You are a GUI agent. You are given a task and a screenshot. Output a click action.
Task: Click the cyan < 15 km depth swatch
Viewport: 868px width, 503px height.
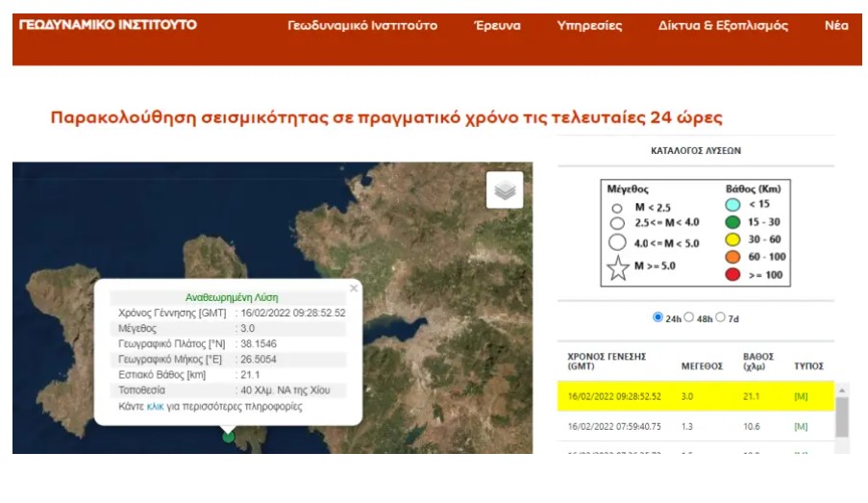coord(732,204)
